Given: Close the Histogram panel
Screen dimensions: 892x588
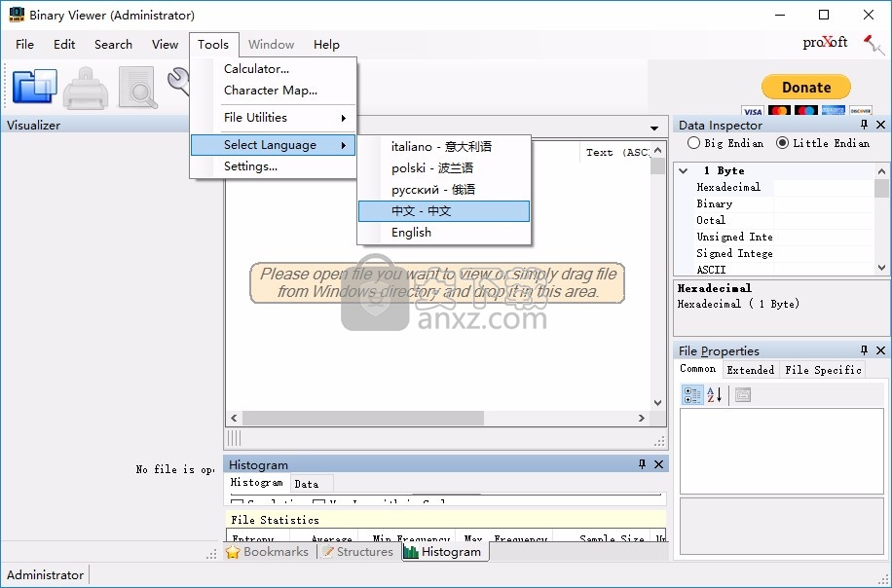Looking at the screenshot, I should 658,464.
